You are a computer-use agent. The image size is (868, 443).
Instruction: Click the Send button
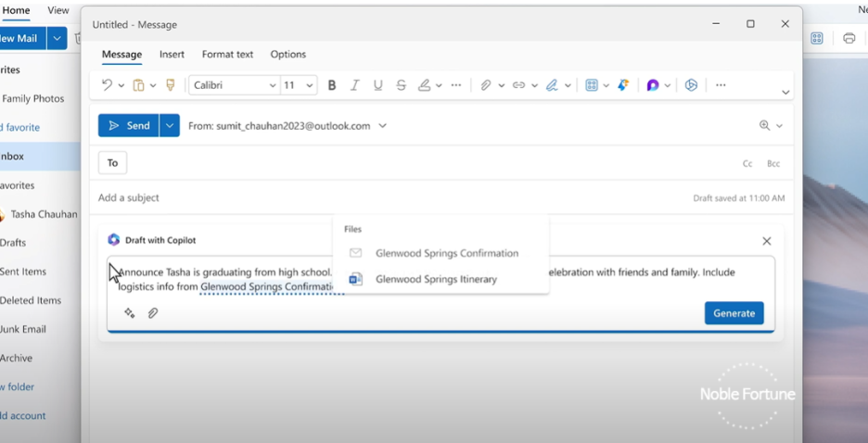pos(128,125)
